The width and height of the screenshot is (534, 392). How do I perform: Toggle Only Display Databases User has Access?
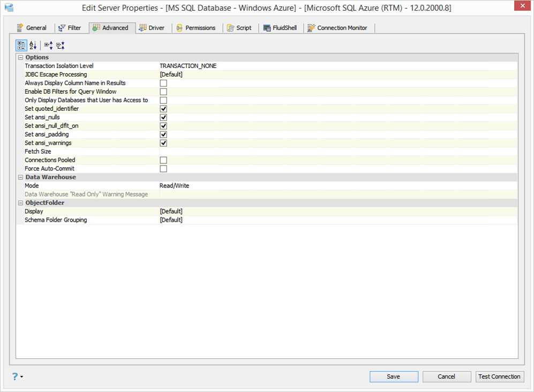coord(163,100)
